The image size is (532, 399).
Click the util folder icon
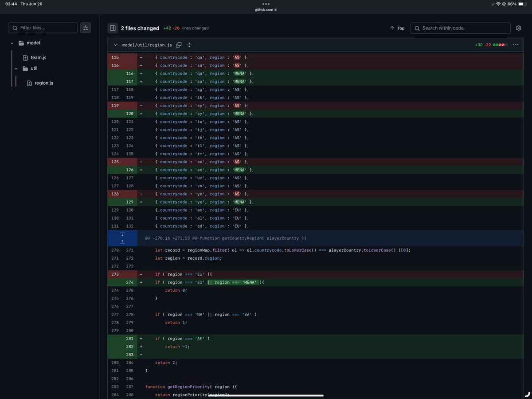coord(25,68)
